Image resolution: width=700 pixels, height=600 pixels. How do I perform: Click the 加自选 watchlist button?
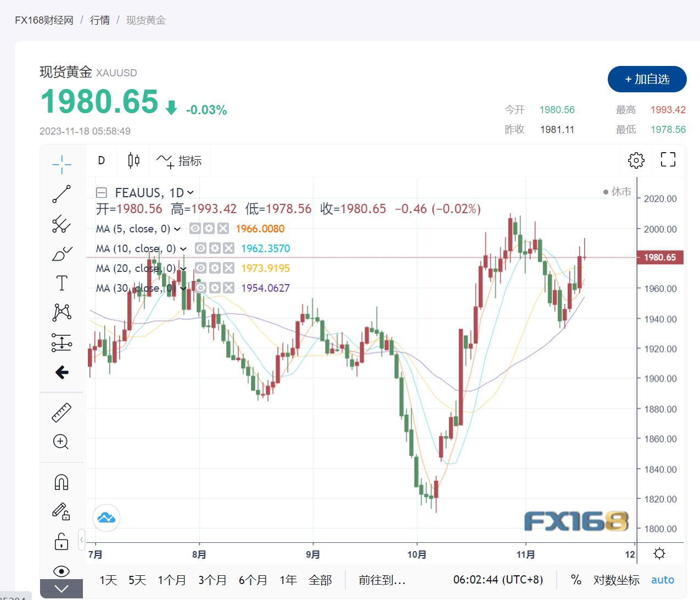[647, 79]
